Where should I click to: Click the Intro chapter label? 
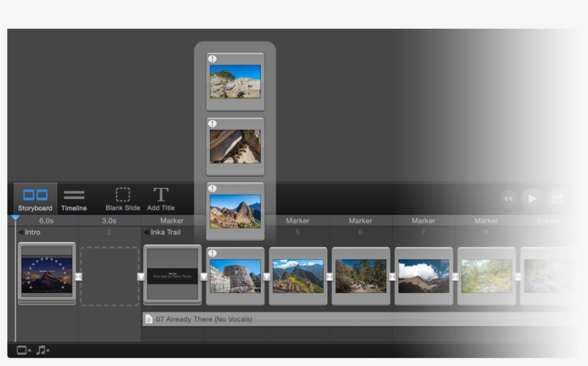click(32, 233)
